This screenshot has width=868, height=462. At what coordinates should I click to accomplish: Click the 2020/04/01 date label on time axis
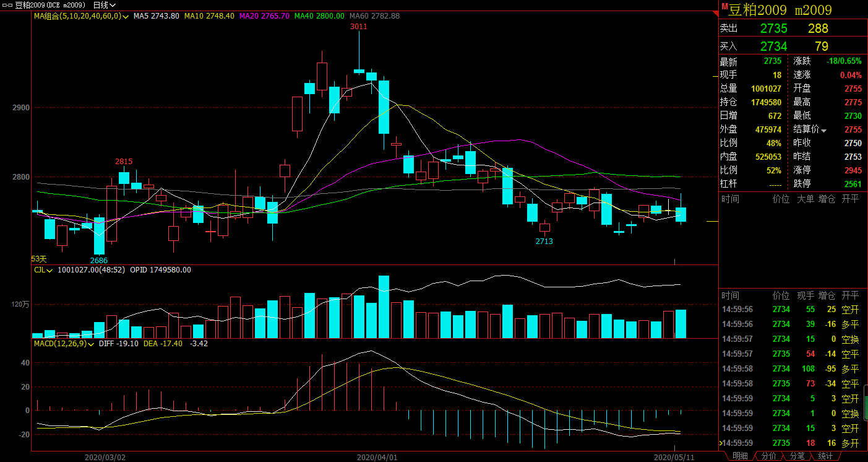point(377,457)
